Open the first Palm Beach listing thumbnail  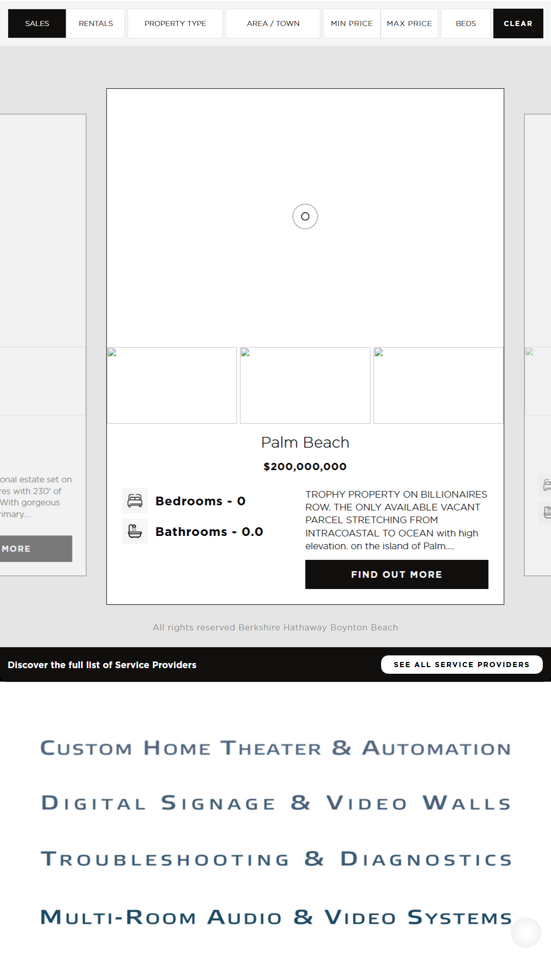tap(172, 385)
